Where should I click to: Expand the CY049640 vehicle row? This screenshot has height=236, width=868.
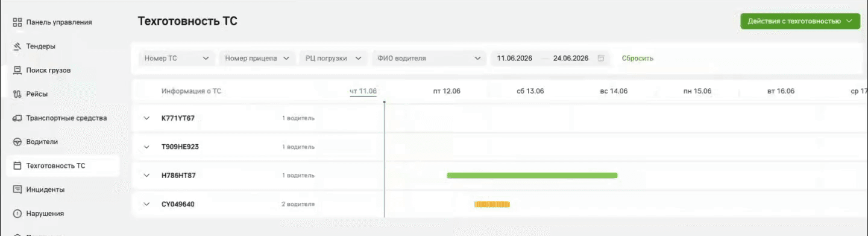point(146,204)
